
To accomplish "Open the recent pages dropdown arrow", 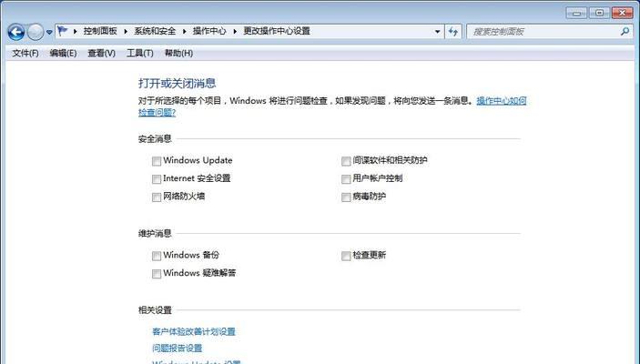I will [49, 32].
